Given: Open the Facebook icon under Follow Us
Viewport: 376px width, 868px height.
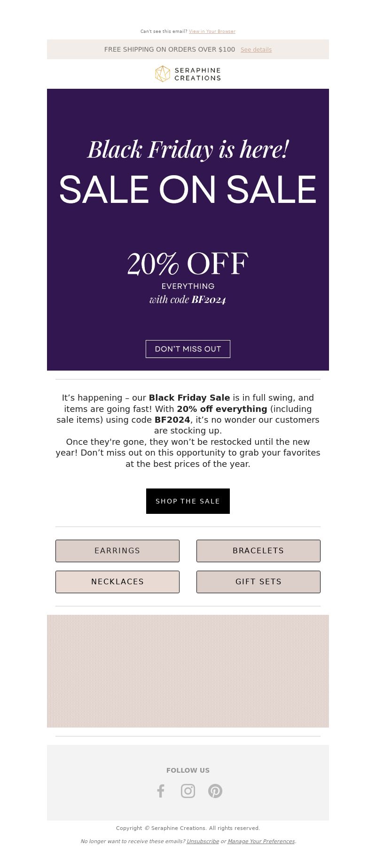Looking at the screenshot, I should pyautogui.click(x=161, y=791).
